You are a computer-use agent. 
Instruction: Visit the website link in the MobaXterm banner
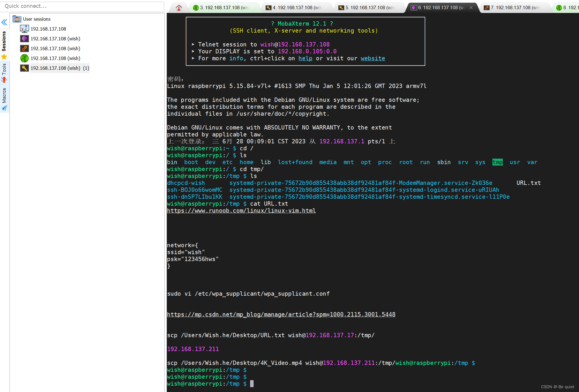[372, 58]
